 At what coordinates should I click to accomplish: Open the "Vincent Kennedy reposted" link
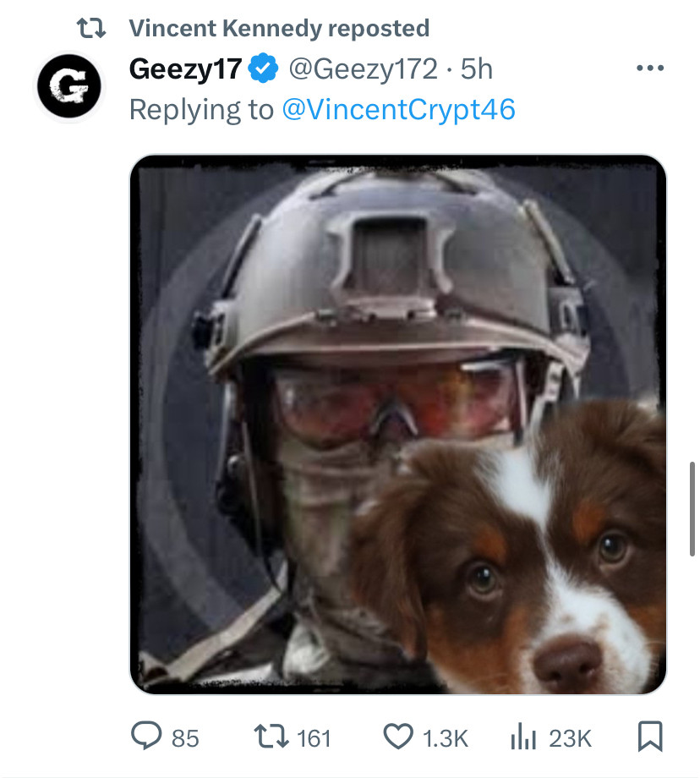[279, 29]
